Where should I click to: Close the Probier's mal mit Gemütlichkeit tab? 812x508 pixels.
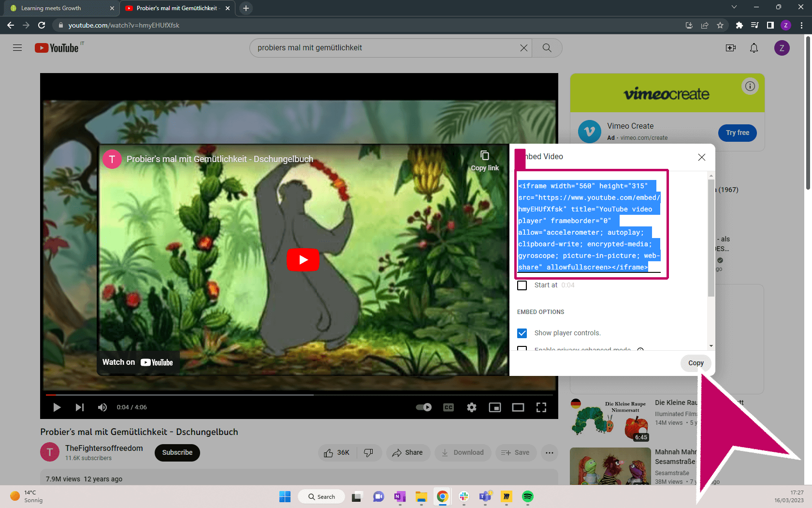click(228, 8)
